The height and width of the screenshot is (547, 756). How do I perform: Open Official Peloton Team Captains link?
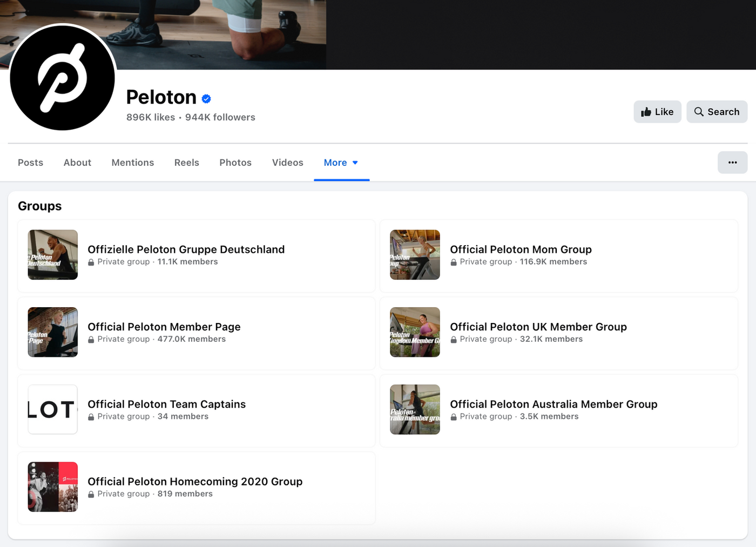pyautogui.click(x=167, y=404)
